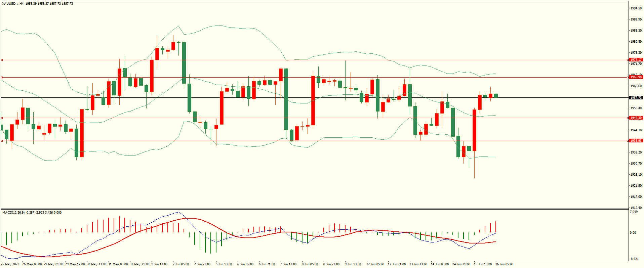Click left handle of 1939.93 line

[2, 141]
